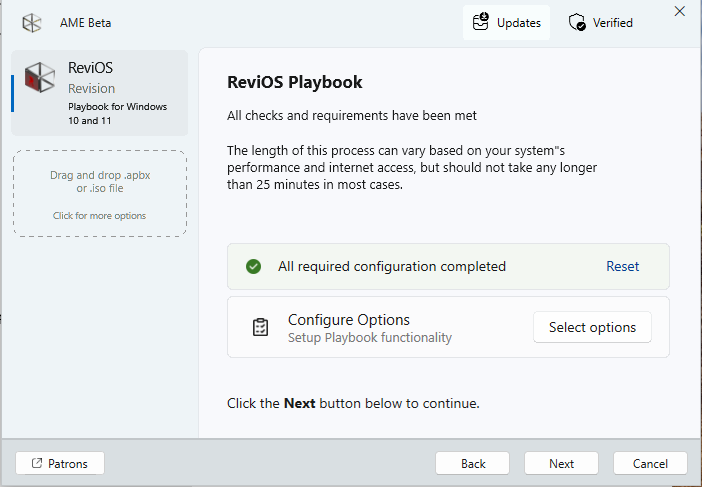Open the Patrons link button

60,463
